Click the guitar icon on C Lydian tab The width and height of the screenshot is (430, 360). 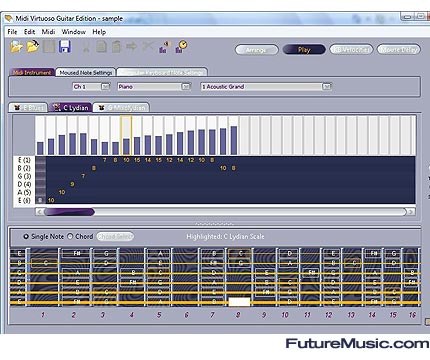click(x=57, y=107)
